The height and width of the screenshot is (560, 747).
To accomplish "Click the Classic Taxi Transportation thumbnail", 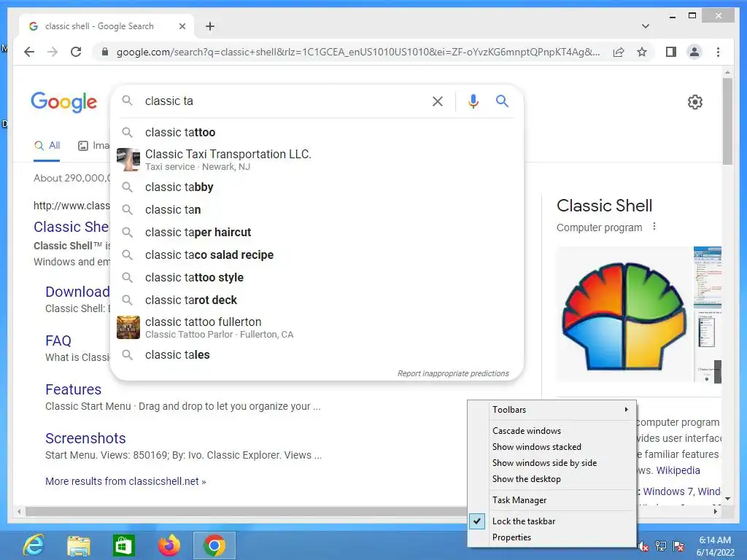I will [128, 160].
